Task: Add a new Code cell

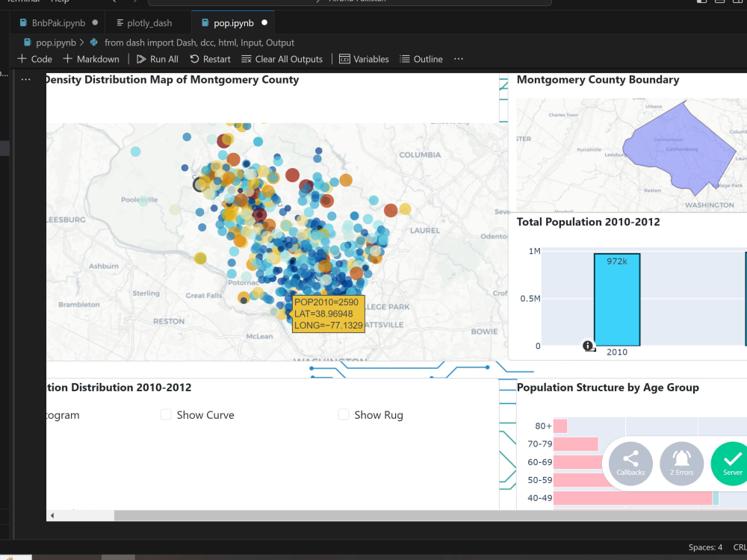Action: [x=35, y=59]
